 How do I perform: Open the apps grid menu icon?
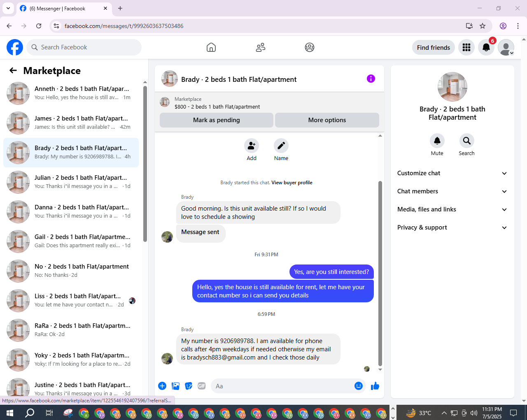click(x=466, y=47)
